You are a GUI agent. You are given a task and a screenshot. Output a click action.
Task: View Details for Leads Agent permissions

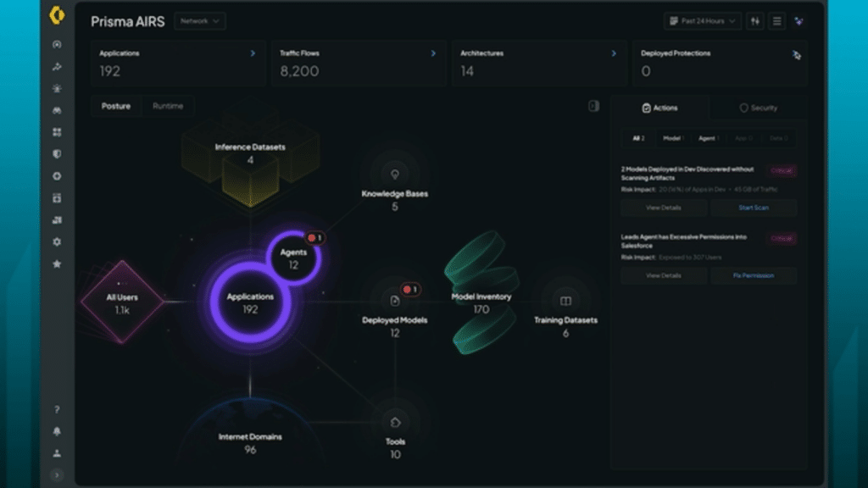(663, 275)
